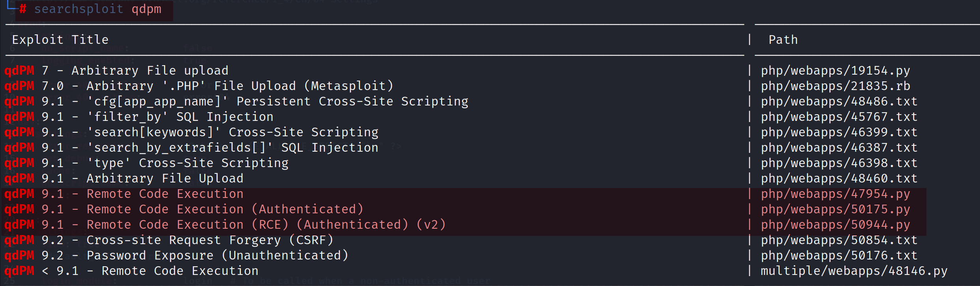Click ''filter_by' SQL Injection' title
Image resolution: width=980 pixels, height=286 pixels.
click(180, 117)
